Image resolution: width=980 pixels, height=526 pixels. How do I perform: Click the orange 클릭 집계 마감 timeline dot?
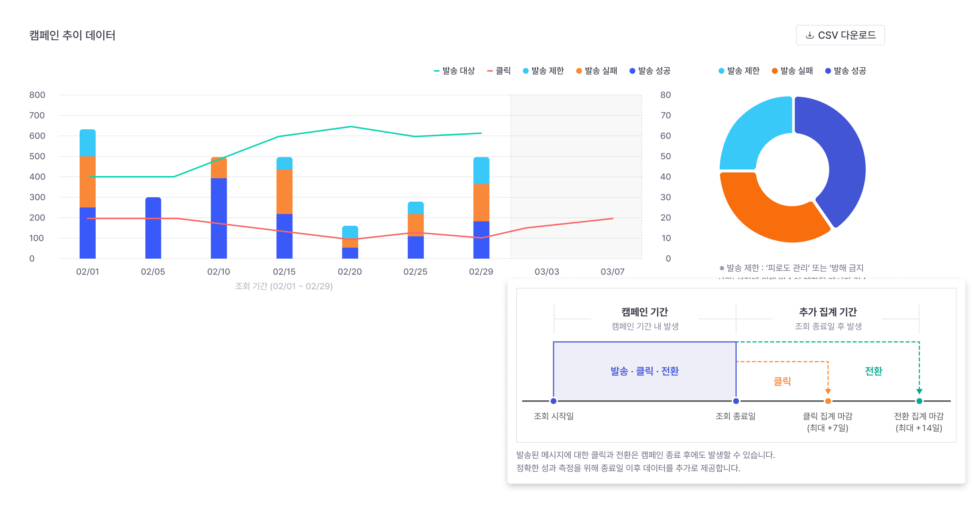pyautogui.click(x=828, y=401)
